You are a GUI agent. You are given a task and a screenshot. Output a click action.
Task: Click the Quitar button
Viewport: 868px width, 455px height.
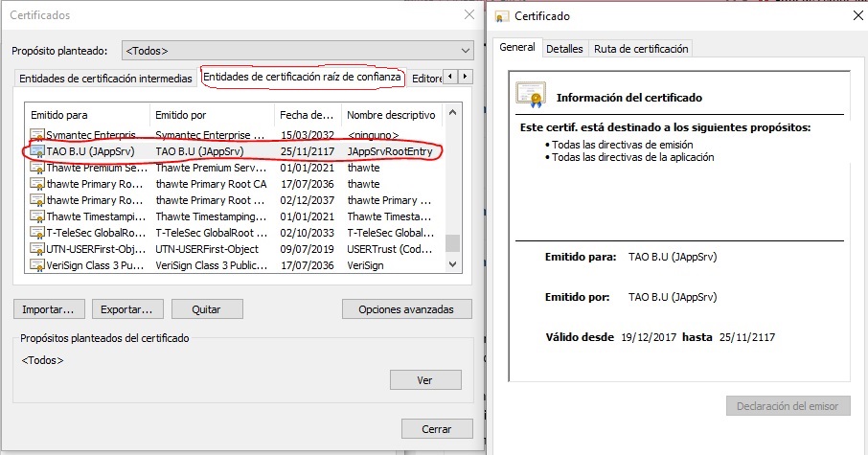pos(206,309)
